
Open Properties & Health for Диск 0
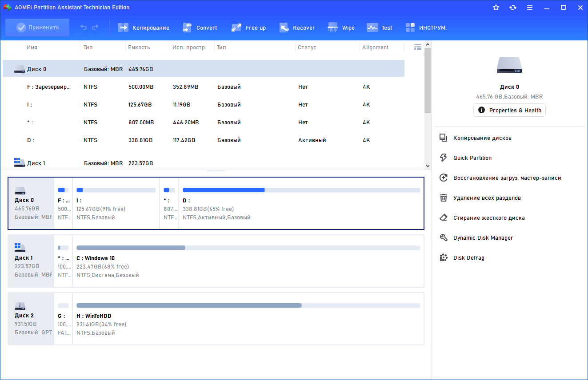click(509, 110)
